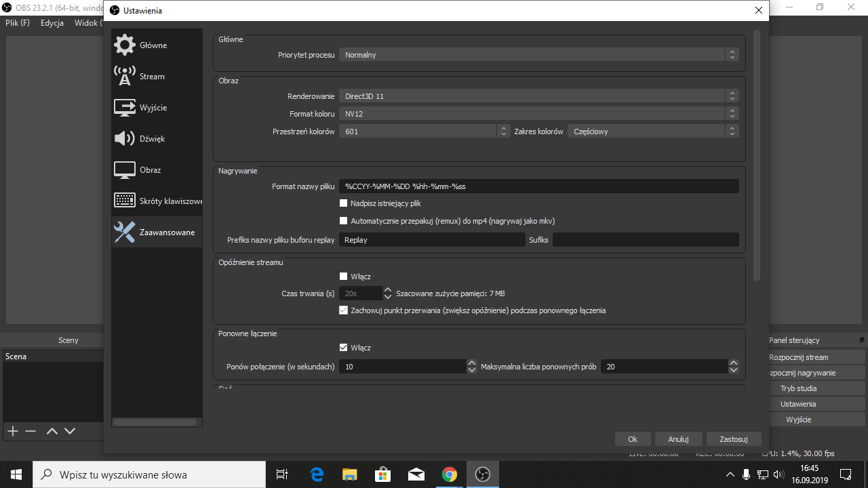Add a scene with the plus icon

12,431
